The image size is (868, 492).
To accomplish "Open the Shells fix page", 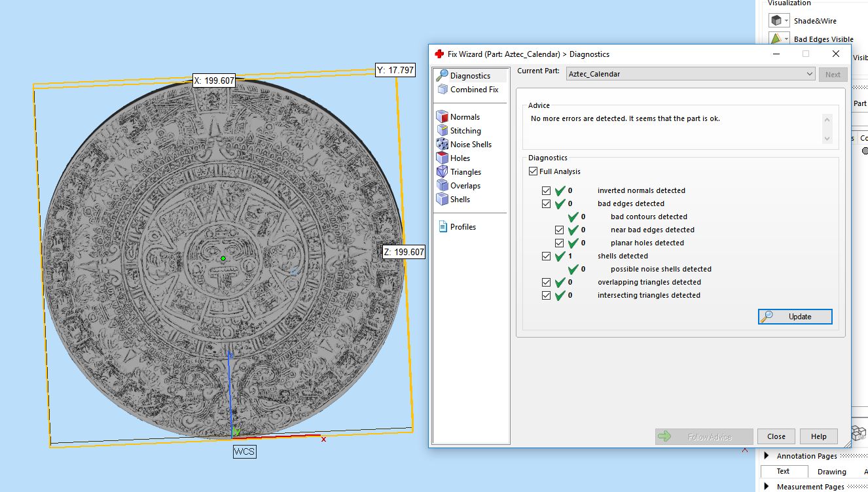I will [460, 200].
